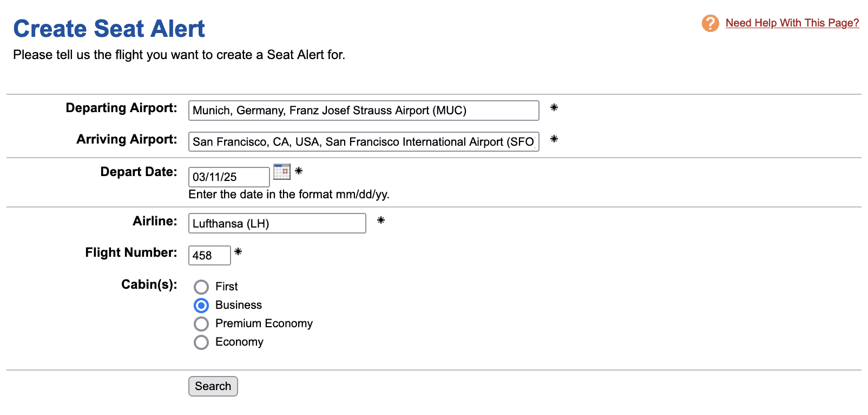Select the Business cabin radio button
This screenshot has height=415, width=868.
(201, 306)
